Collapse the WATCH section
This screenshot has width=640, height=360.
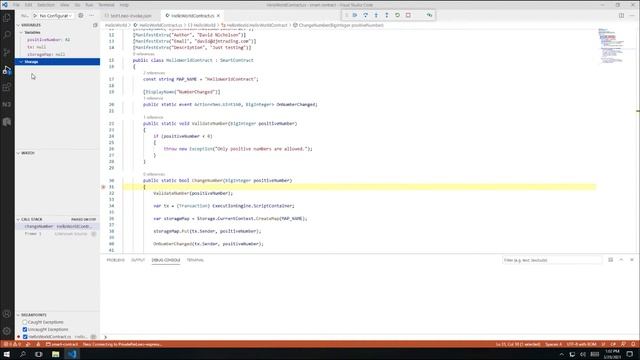28,153
